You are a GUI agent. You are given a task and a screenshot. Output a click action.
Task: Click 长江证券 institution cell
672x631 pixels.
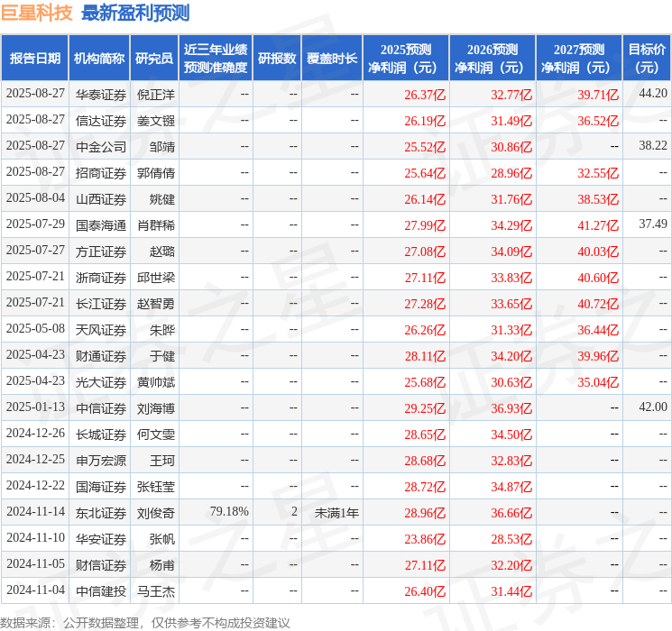(x=101, y=304)
